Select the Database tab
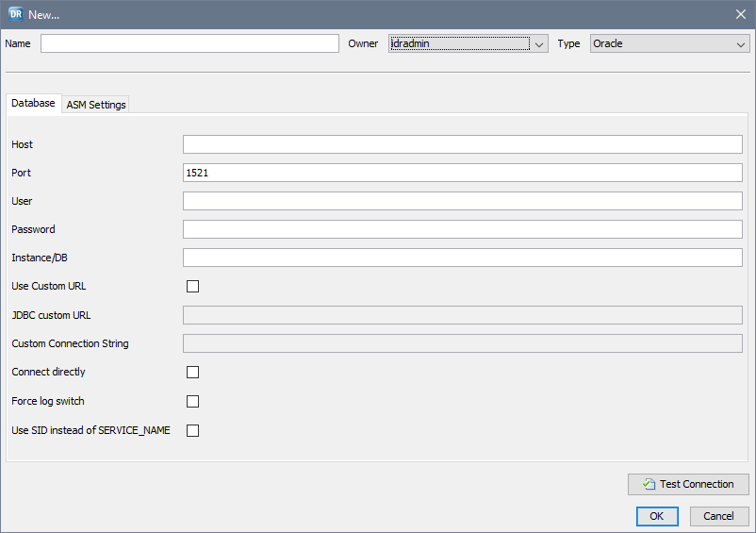 click(33, 104)
